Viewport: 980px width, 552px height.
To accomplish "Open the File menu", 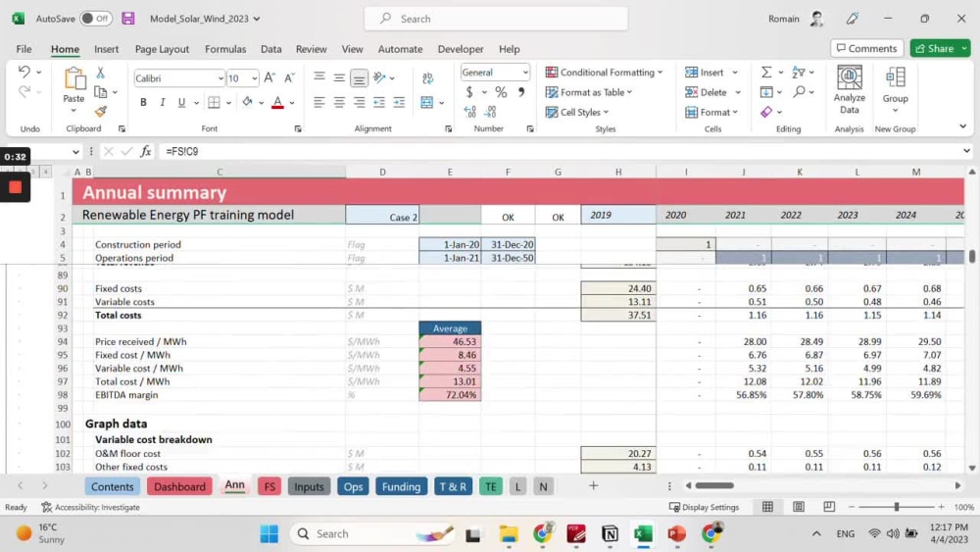I will 24,49.
